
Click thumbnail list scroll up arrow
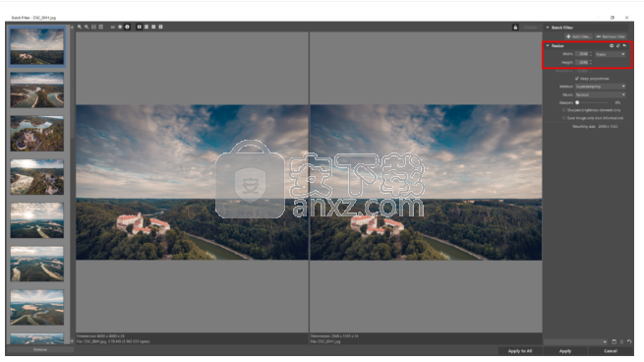tap(72, 28)
